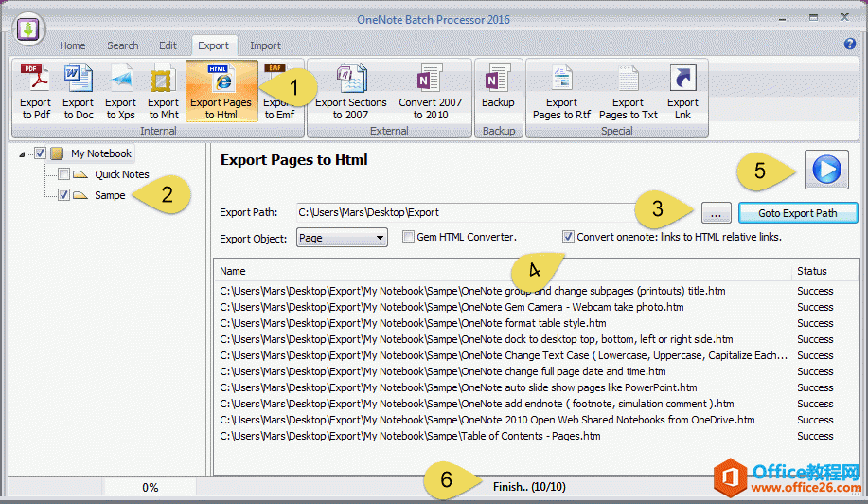Click the Export to Emf icon
Image resolution: width=868 pixels, height=504 pixels.
click(x=279, y=91)
